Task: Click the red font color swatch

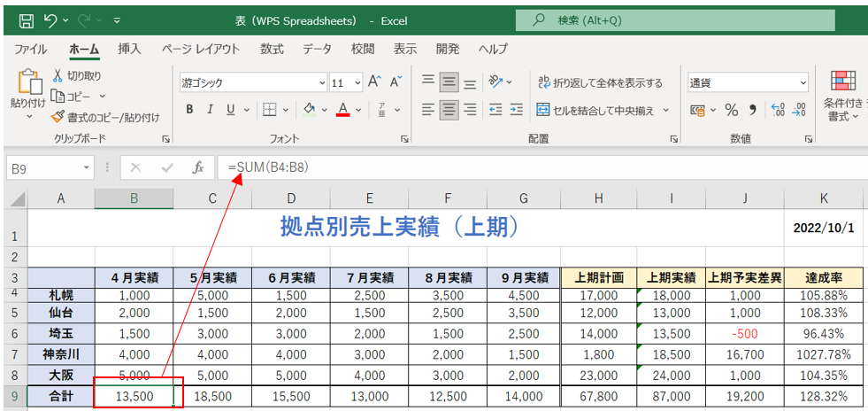Action: (343, 110)
